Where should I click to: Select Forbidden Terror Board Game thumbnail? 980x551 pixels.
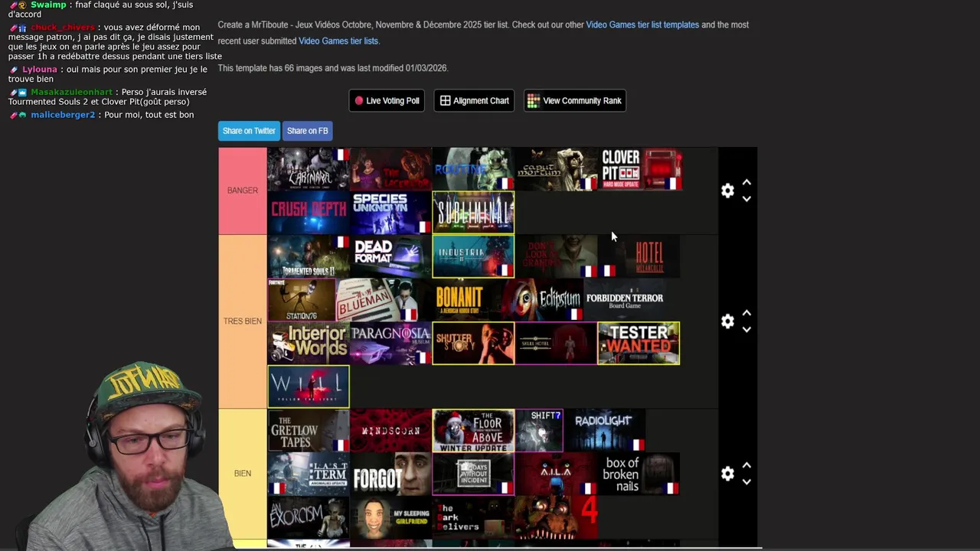[625, 300]
